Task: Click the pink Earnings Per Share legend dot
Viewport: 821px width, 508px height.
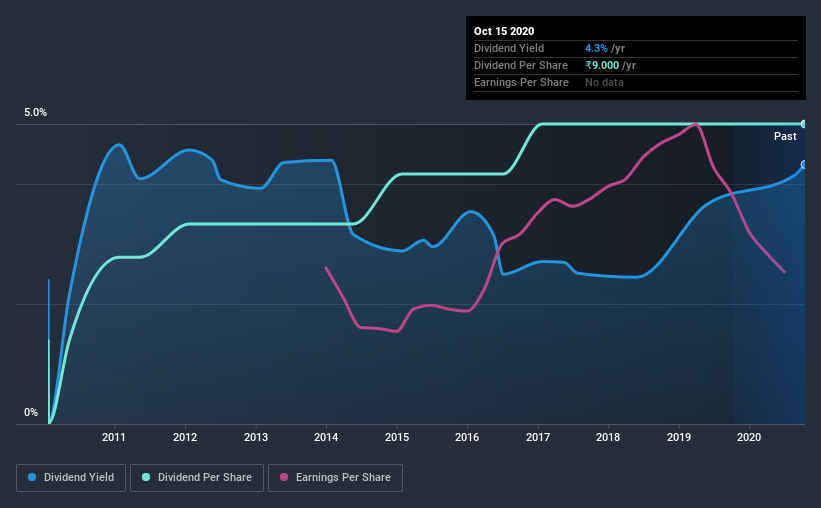Action: click(284, 477)
